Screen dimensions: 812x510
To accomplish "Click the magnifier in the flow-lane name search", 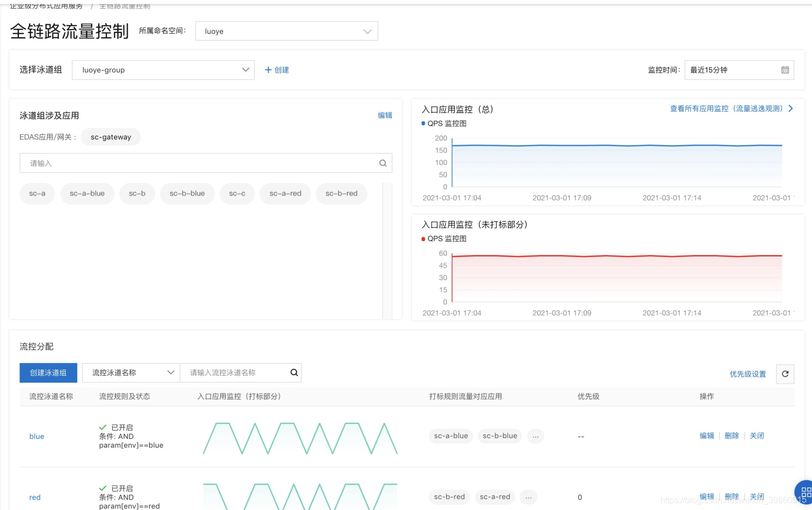I will (294, 372).
